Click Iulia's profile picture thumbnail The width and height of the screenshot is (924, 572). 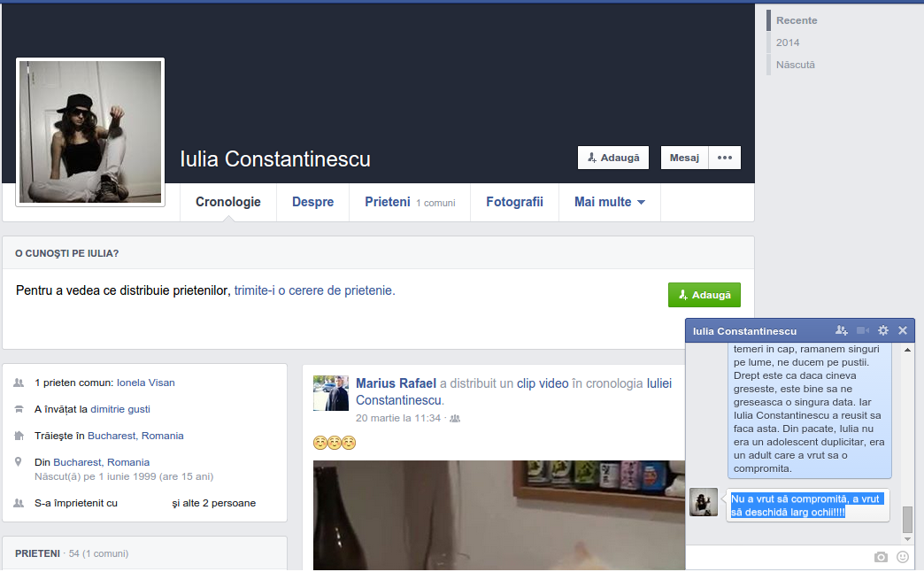90,132
